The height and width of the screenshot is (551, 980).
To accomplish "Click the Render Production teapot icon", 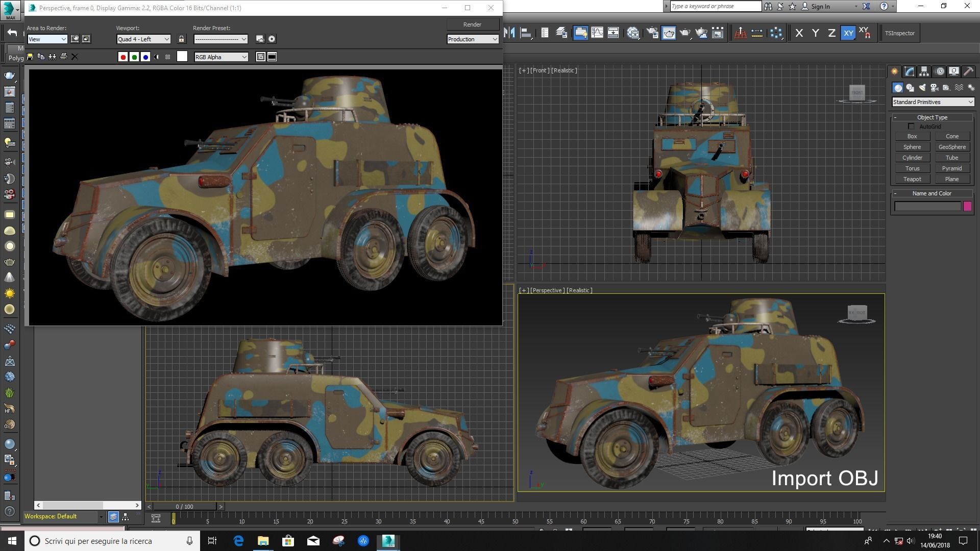I will pyautogui.click(x=685, y=33).
